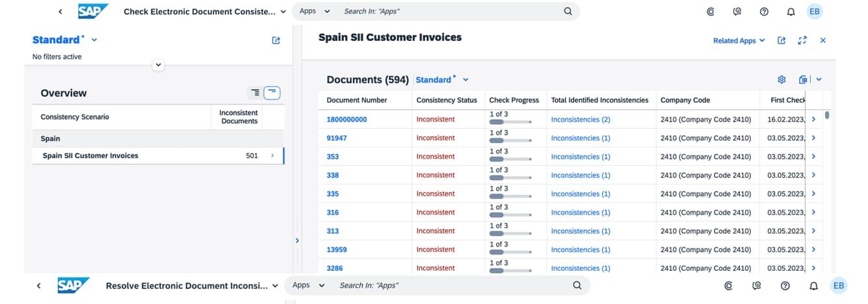Open the app title navigation menu in top header
This screenshot has width=868, height=304.
283,12
